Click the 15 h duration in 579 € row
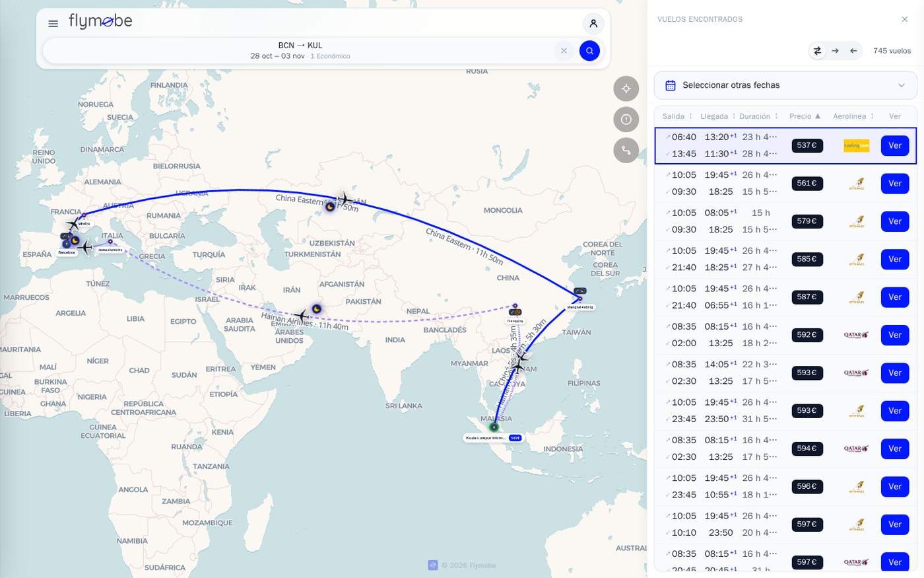This screenshot has height=578, width=924. pos(761,213)
